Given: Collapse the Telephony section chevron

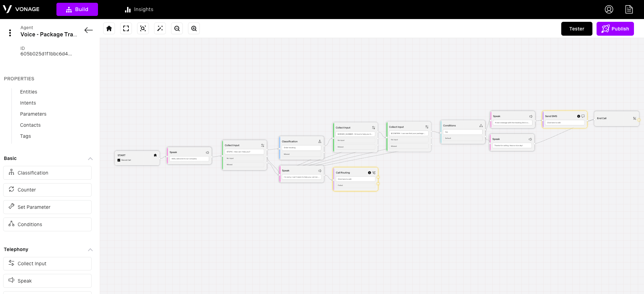Looking at the screenshot, I should click(90, 250).
